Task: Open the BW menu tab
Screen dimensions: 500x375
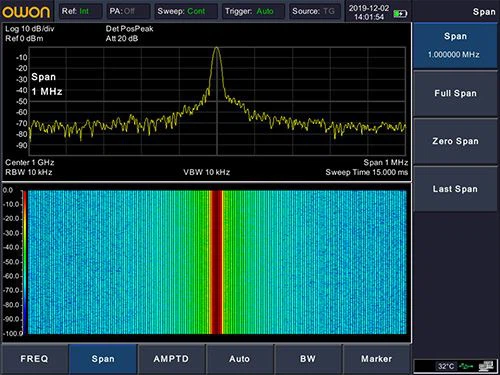Action: coord(308,359)
